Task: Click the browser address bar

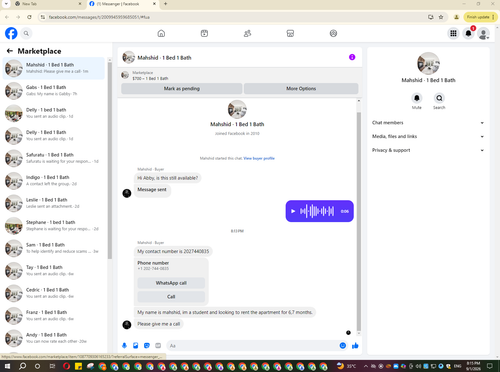Action: tap(233, 17)
